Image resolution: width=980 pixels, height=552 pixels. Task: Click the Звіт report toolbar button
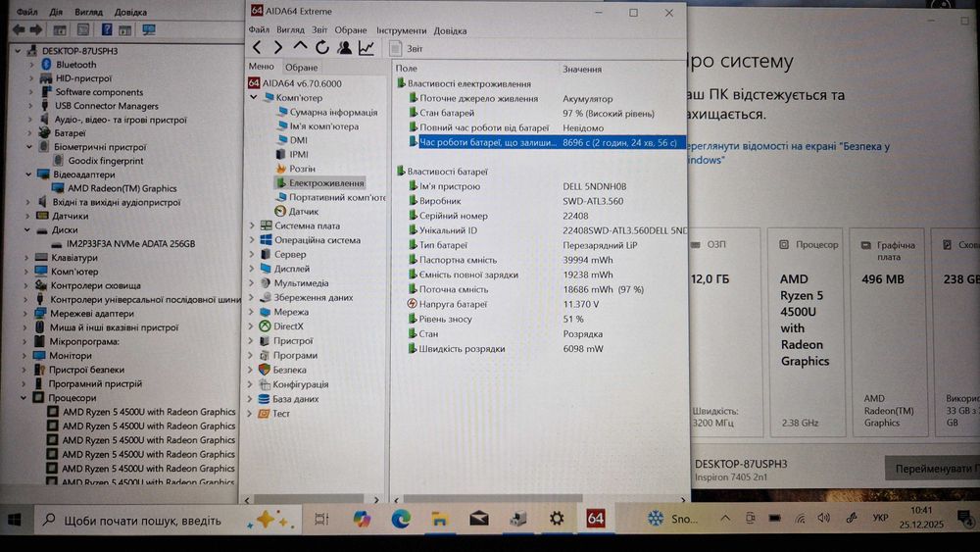click(x=407, y=48)
